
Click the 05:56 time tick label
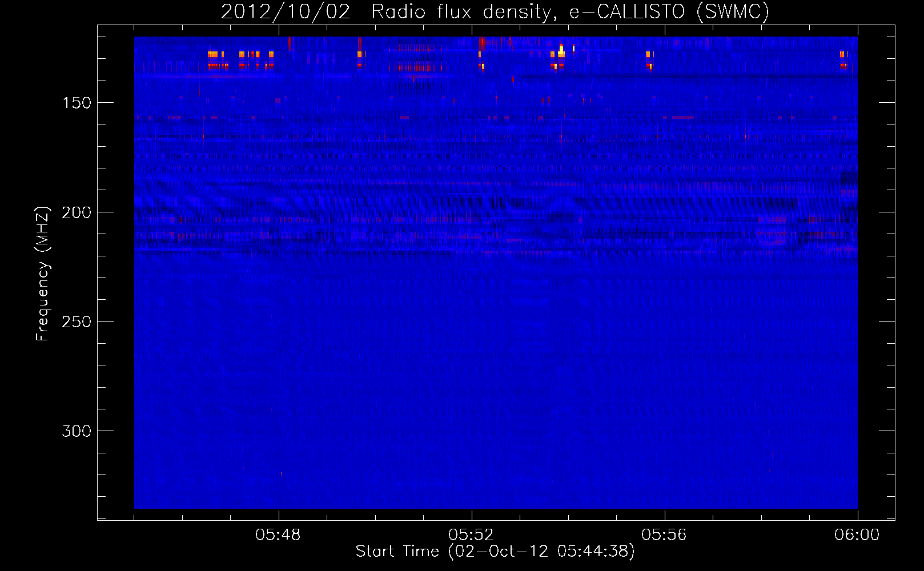664,535
